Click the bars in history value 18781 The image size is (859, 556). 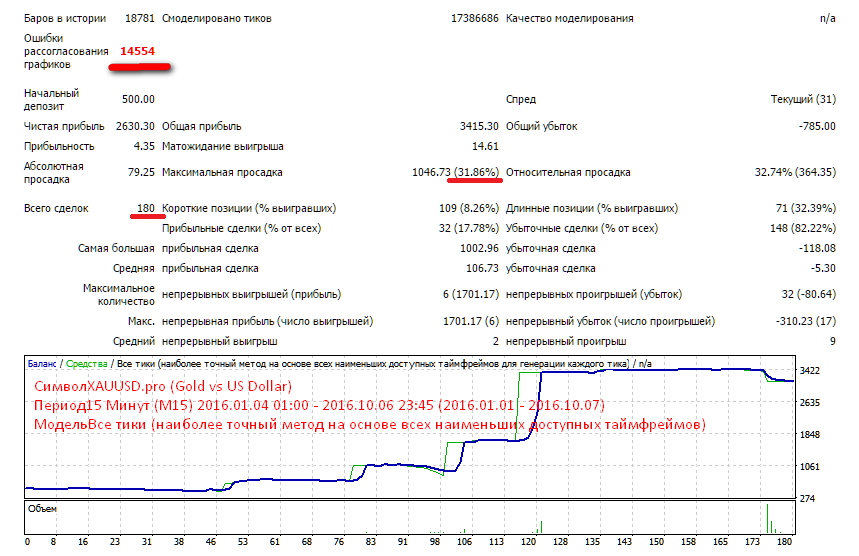click(140, 18)
